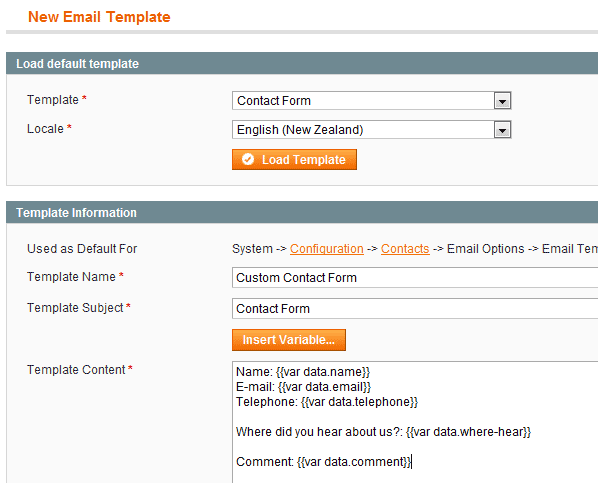The height and width of the screenshot is (483, 598).
Task: Follow the Configuration link
Action: (x=326, y=249)
